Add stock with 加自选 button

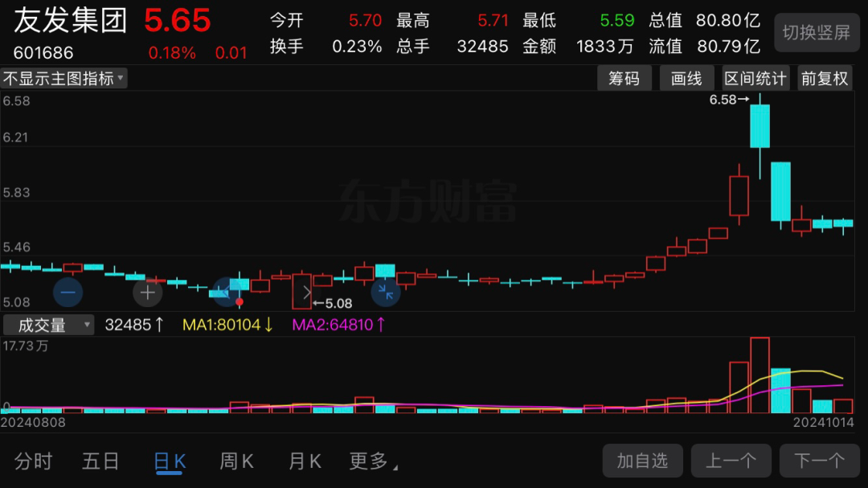click(643, 461)
